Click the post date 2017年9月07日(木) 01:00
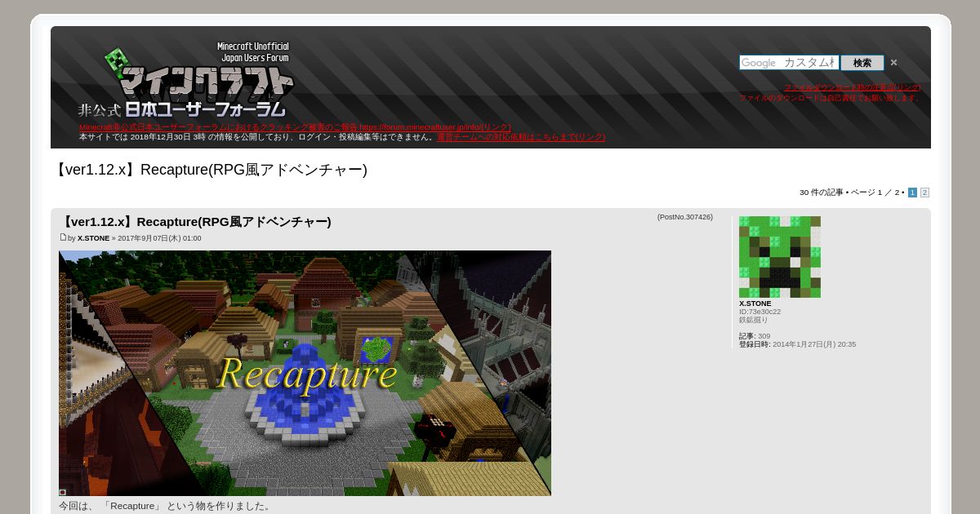This screenshot has height=514, width=980. click(159, 238)
